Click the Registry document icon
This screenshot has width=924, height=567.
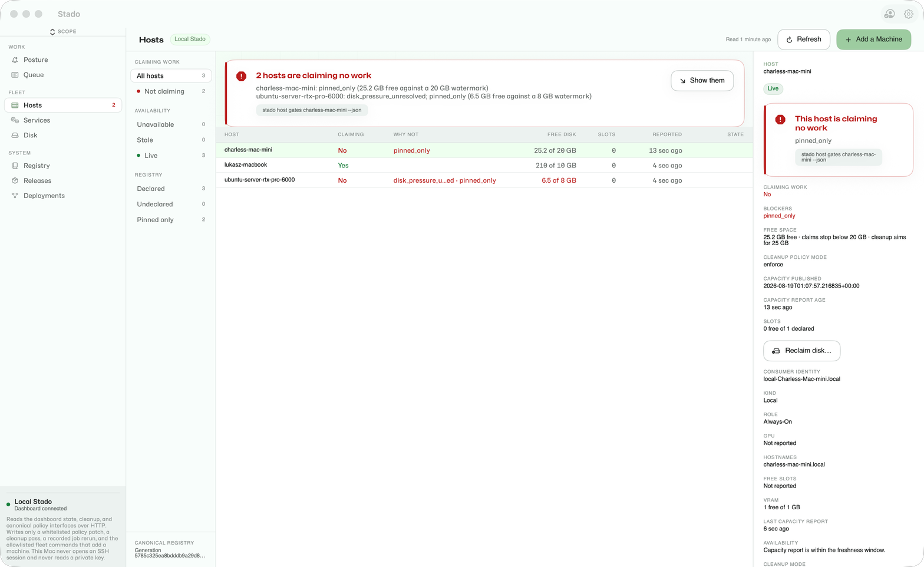tap(15, 166)
